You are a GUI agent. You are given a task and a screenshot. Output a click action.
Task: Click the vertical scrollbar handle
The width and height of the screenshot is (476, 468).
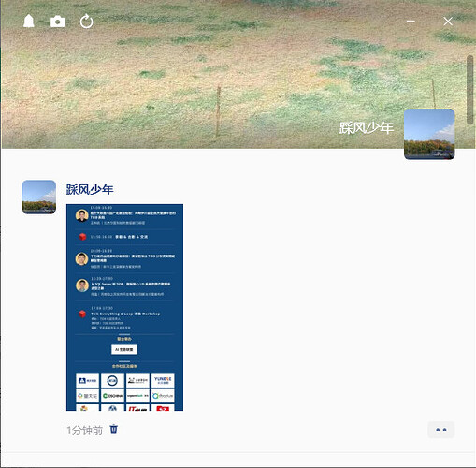pyautogui.click(x=469, y=90)
